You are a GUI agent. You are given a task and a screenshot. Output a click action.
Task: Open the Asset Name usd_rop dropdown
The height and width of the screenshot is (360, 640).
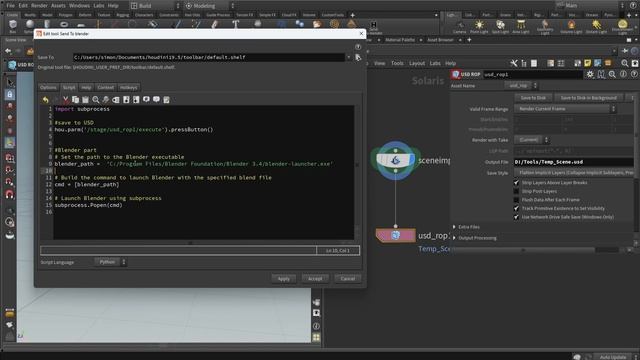click(521, 86)
